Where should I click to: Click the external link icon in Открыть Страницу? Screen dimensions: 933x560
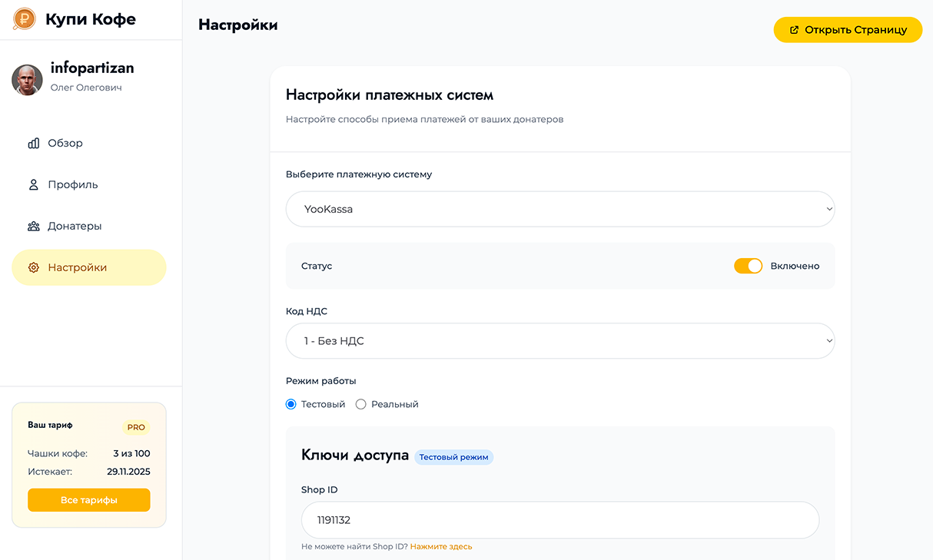pos(794,30)
